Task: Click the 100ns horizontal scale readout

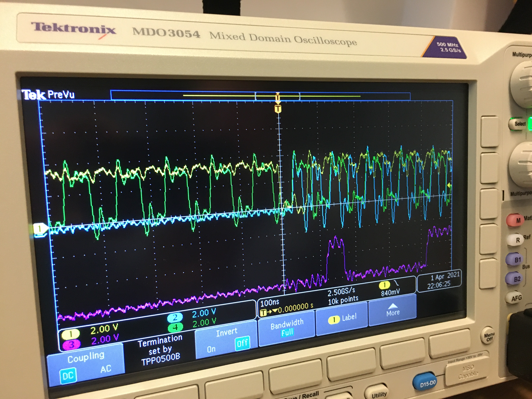Action: click(x=270, y=302)
